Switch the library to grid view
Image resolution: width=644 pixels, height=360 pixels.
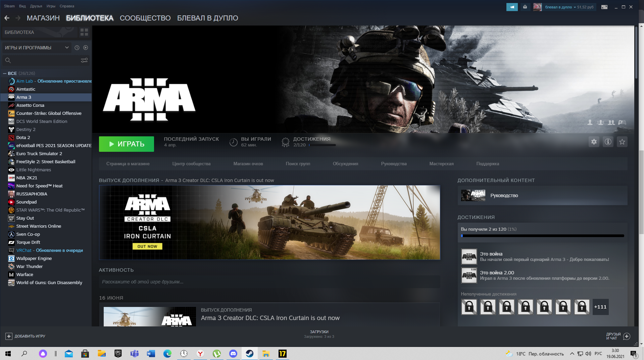[x=84, y=32]
